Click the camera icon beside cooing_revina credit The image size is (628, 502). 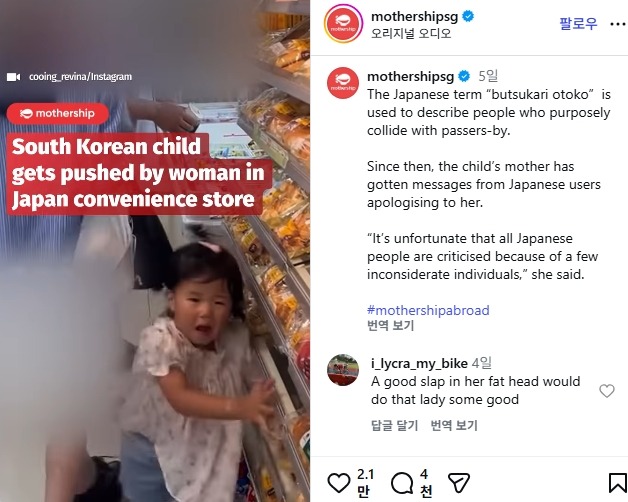[x=13, y=77]
